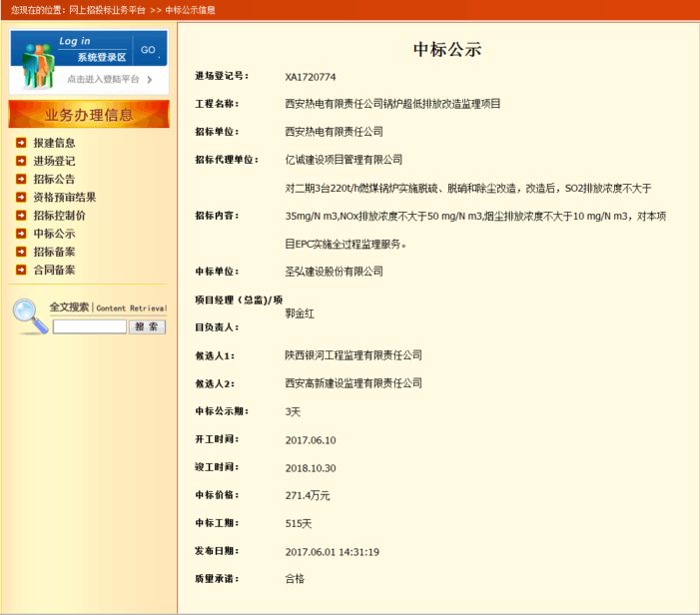Click the magnifying glass search icon
The width and height of the screenshot is (700, 615).
tap(30, 315)
